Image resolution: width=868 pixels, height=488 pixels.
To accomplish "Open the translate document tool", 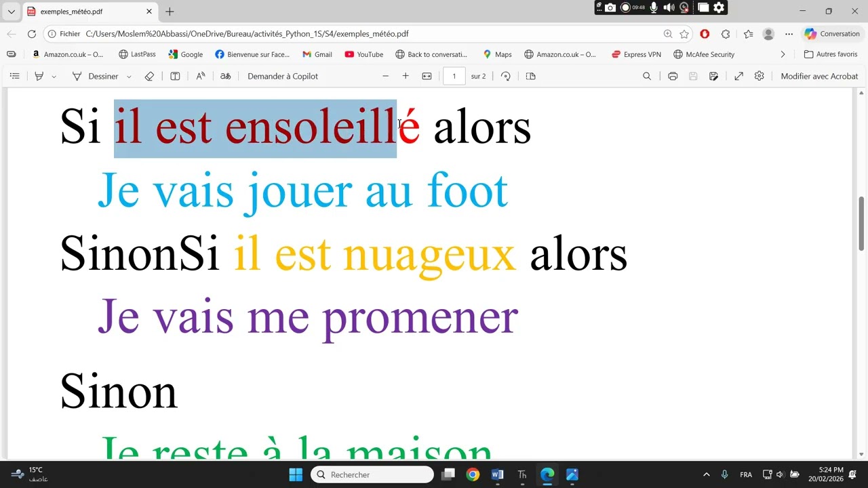I will [x=226, y=76].
